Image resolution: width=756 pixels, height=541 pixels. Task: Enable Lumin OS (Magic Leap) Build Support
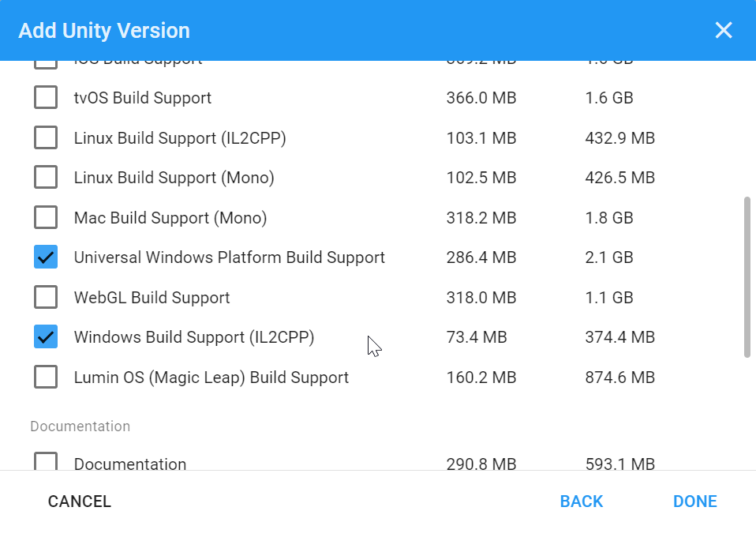point(45,377)
